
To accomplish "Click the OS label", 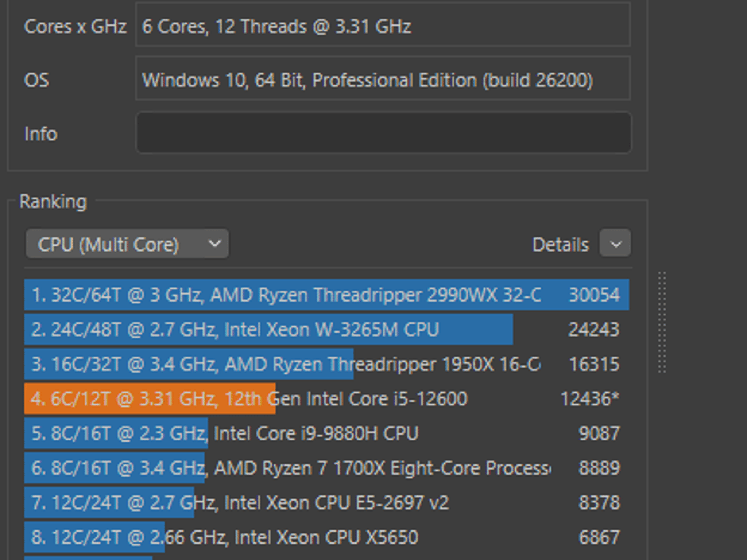I will (x=36, y=80).
